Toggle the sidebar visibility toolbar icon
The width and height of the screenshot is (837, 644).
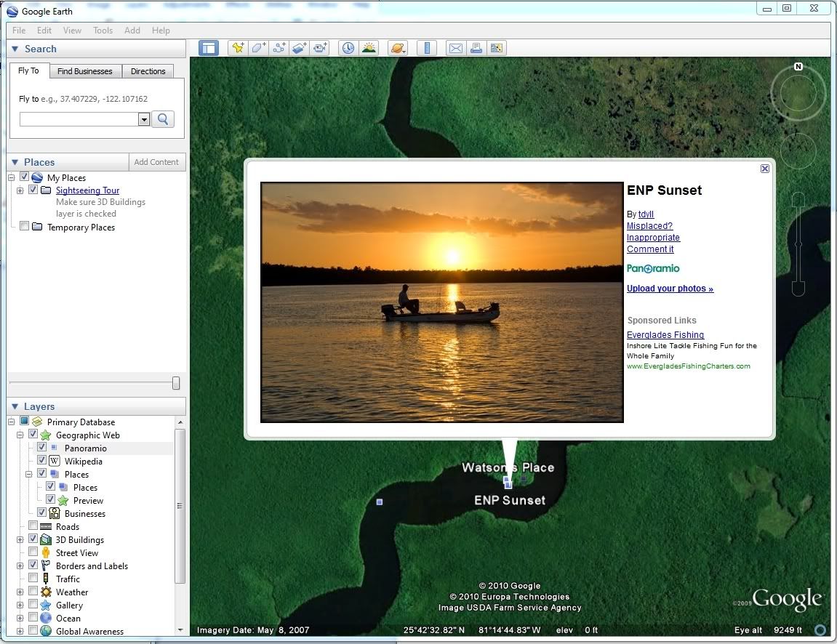[x=208, y=48]
